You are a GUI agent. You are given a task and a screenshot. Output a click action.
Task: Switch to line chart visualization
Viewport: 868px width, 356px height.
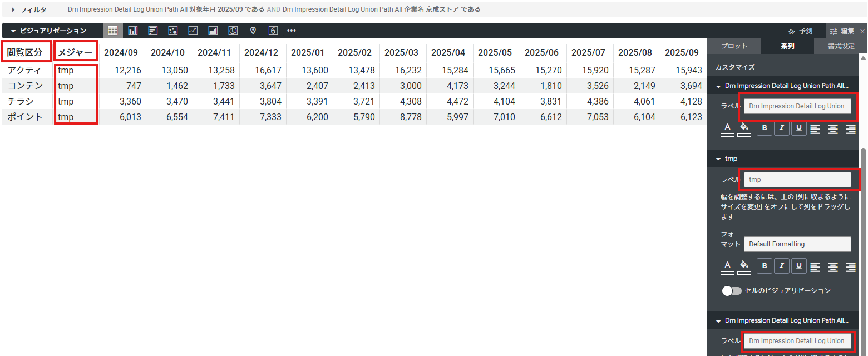(193, 31)
